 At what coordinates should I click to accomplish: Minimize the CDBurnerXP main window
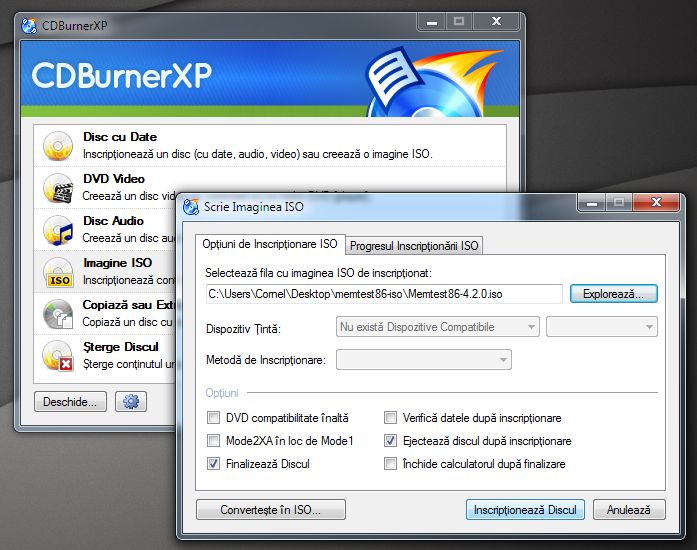[x=432, y=22]
